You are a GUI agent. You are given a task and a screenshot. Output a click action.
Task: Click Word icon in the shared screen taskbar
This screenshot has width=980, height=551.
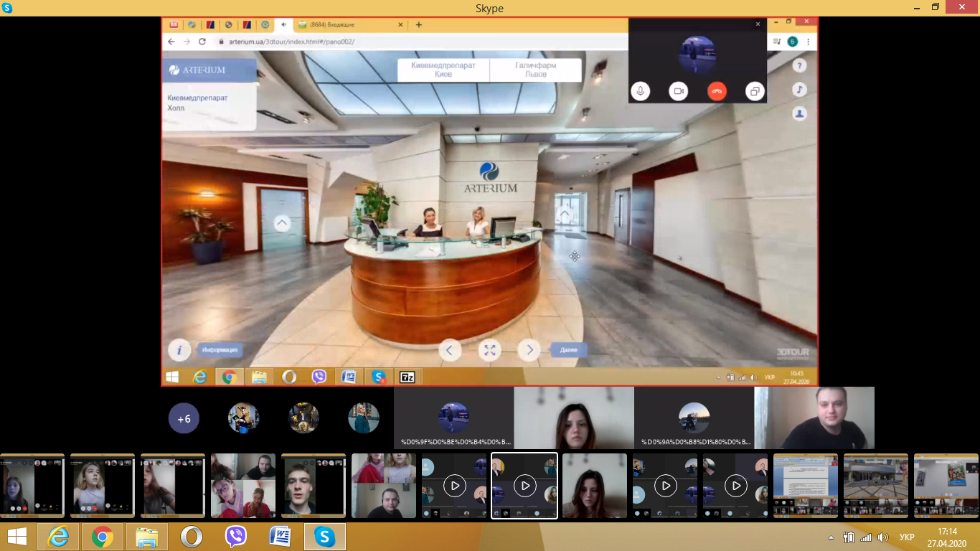click(349, 377)
